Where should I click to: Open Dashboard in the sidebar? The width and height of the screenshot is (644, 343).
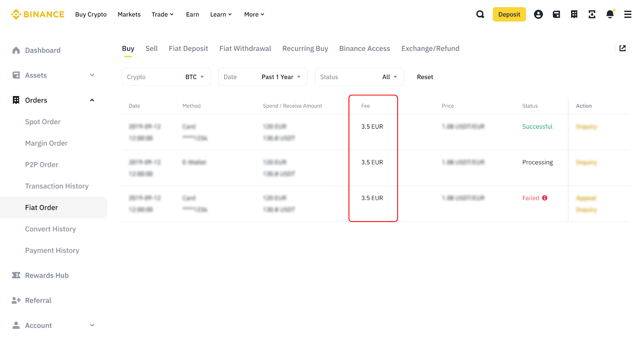tap(43, 50)
